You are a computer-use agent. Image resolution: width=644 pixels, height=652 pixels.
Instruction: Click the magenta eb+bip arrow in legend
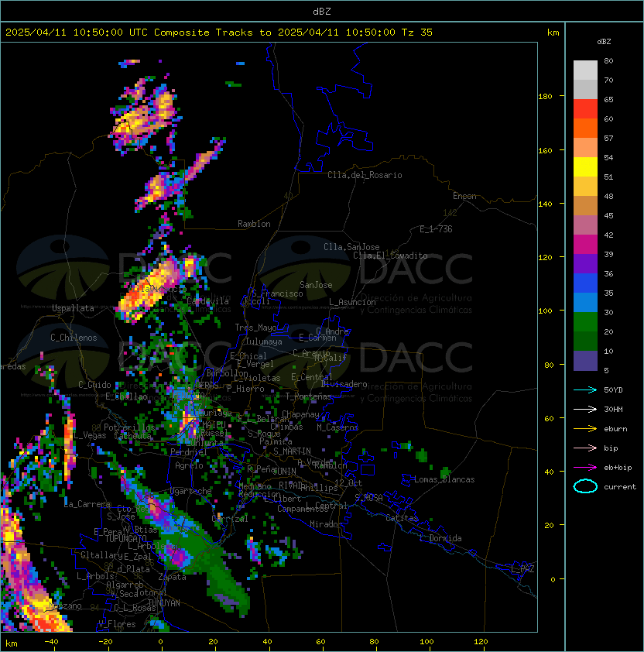[585, 468]
